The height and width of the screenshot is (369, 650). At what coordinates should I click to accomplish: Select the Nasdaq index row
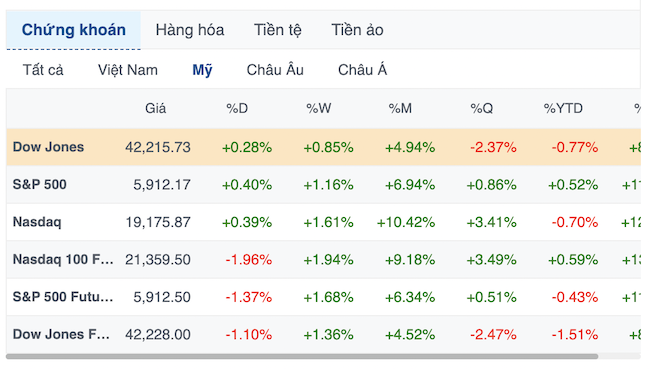coord(323,222)
